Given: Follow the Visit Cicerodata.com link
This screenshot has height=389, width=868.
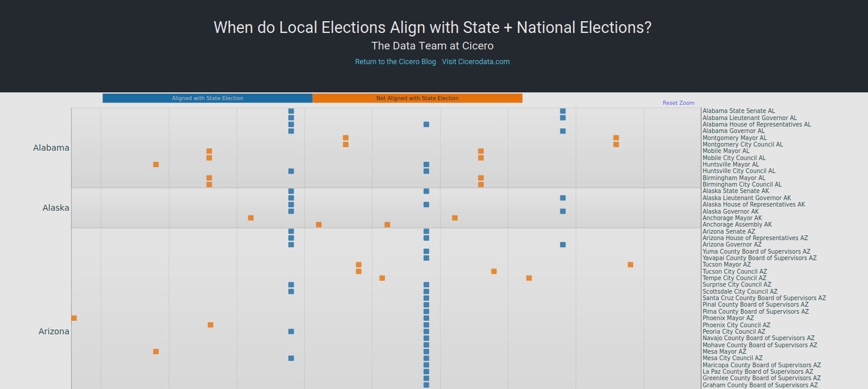Looking at the screenshot, I should [476, 61].
